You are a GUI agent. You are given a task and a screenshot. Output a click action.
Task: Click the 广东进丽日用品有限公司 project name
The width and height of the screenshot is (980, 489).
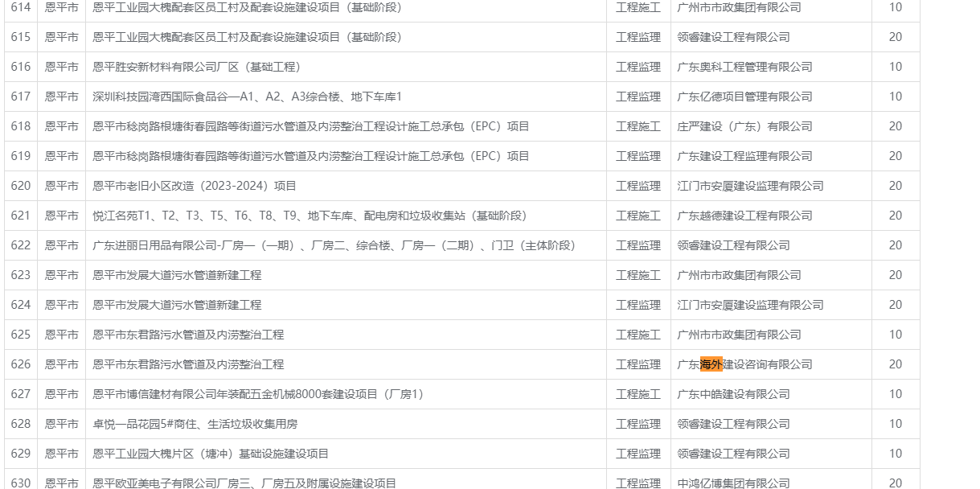point(334,245)
